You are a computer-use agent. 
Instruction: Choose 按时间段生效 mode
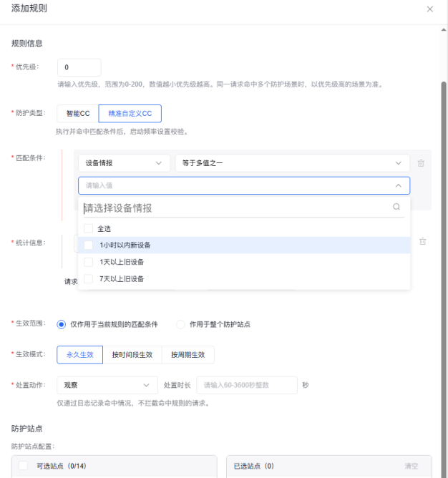coord(132,354)
